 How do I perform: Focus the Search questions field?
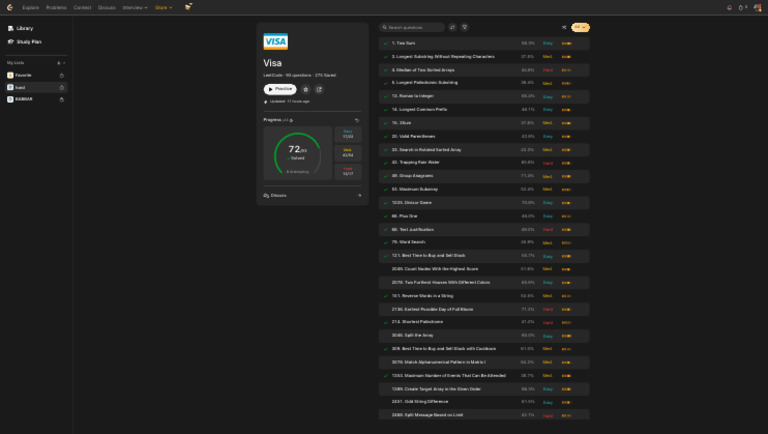click(x=412, y=27)
